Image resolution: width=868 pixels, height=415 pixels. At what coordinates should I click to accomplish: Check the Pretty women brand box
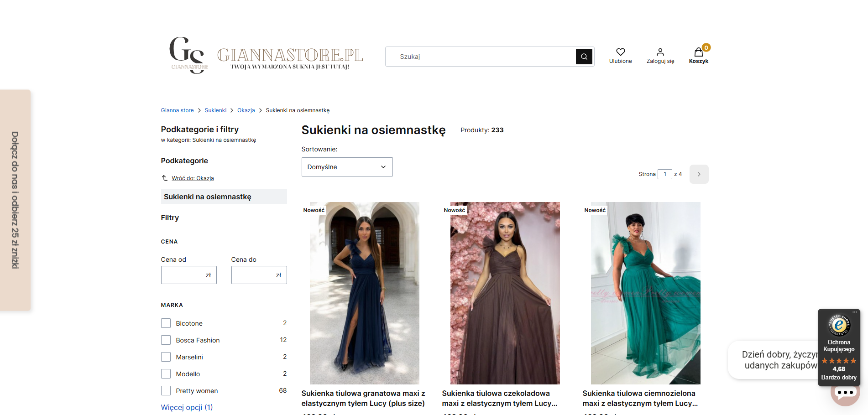coord(166,391)
